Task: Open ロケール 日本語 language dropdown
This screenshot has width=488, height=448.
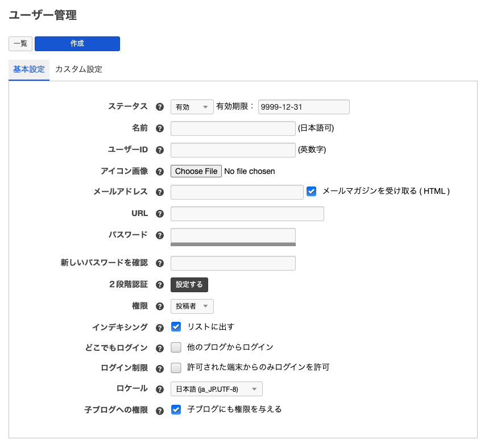Action: click(216, 389)
